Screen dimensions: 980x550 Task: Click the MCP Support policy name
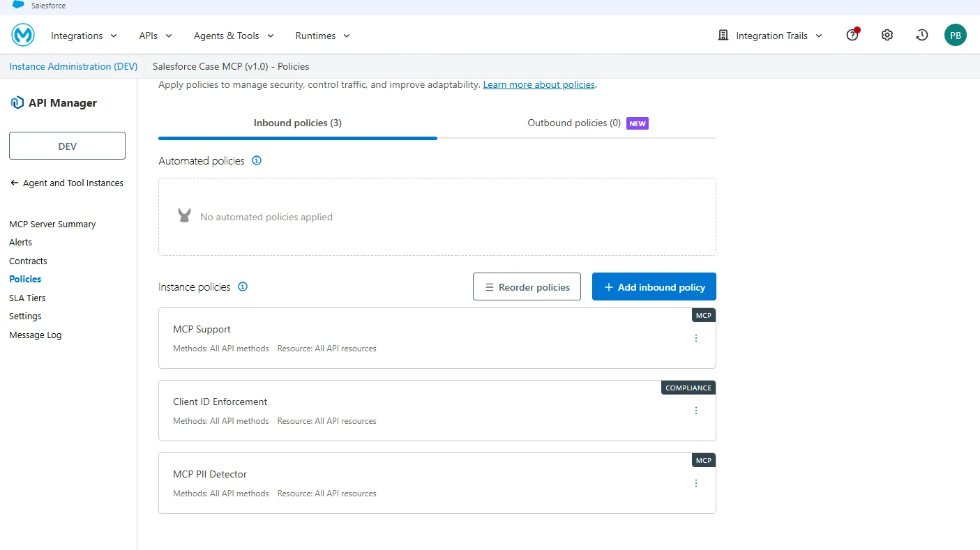tap(202, 329)
